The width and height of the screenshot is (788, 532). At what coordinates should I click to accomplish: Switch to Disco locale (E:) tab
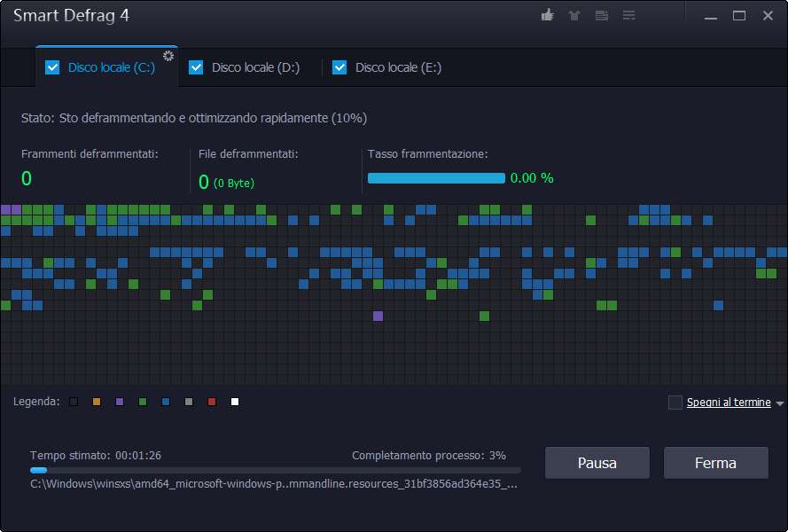[x=398, y=67]
